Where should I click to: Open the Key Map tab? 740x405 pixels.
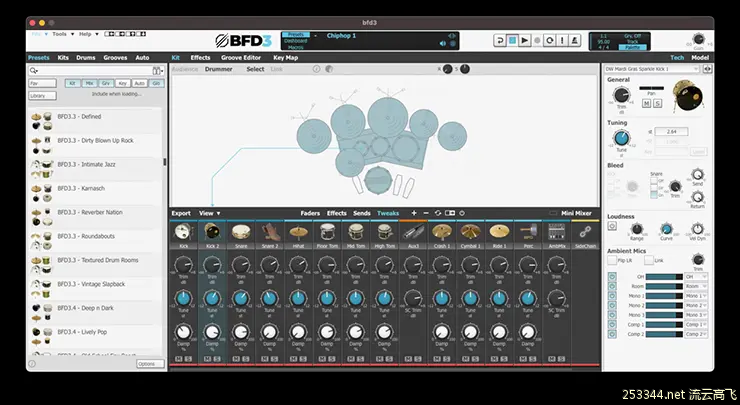(286, 58)
